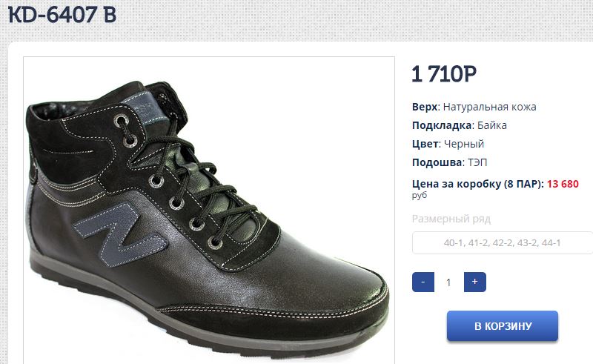Decrease quantity with the minus button
Viewport: 593px width, 364px height.
(x=423, y=282)
